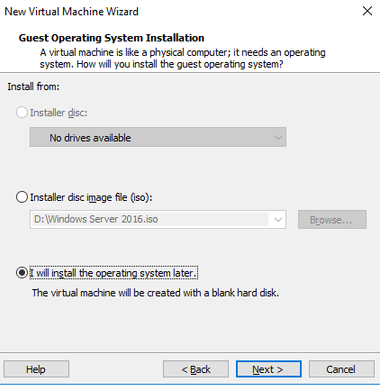Proceed with the Next > button
The height and width of the screenshot is (391, 380).
pos(269,369)
